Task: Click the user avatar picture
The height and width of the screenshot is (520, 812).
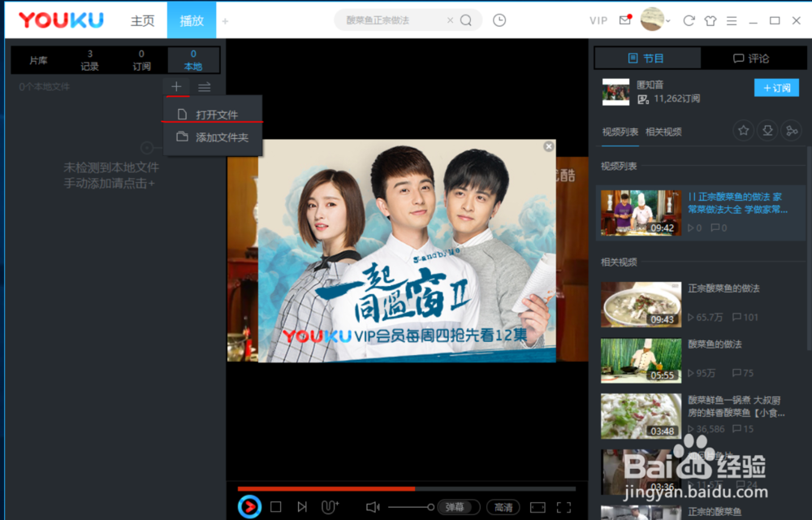Action: click(x=653, y=19)
